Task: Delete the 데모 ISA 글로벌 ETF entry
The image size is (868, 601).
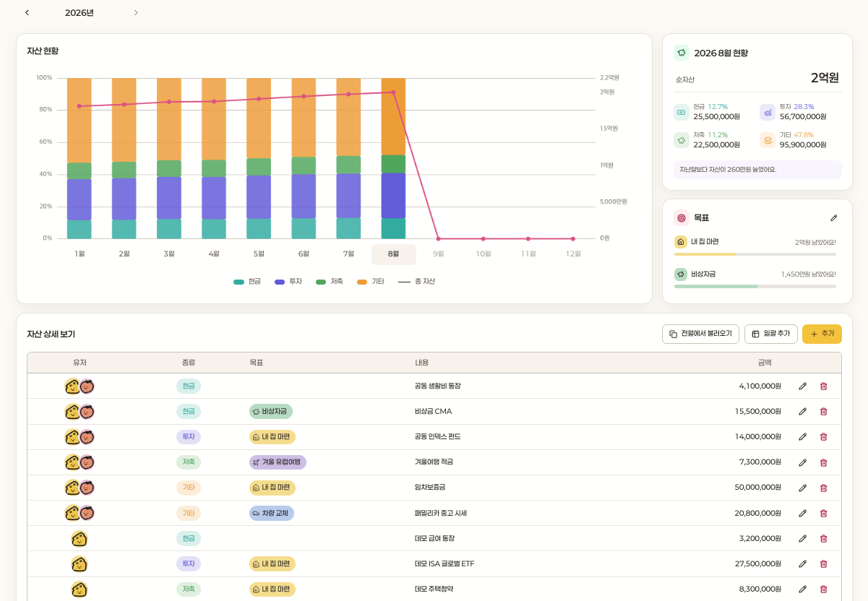Action: 823,564
